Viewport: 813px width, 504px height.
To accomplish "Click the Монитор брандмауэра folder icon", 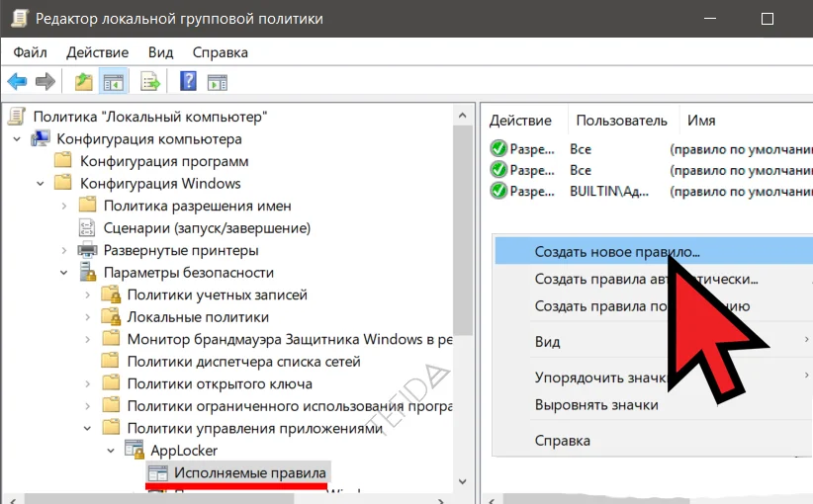I will point(111,338).
